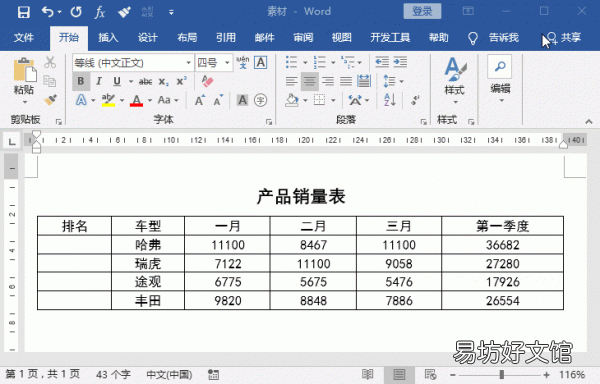Switch to print layout view in status bar
This screenshot has width=600, height=384.
399,374
